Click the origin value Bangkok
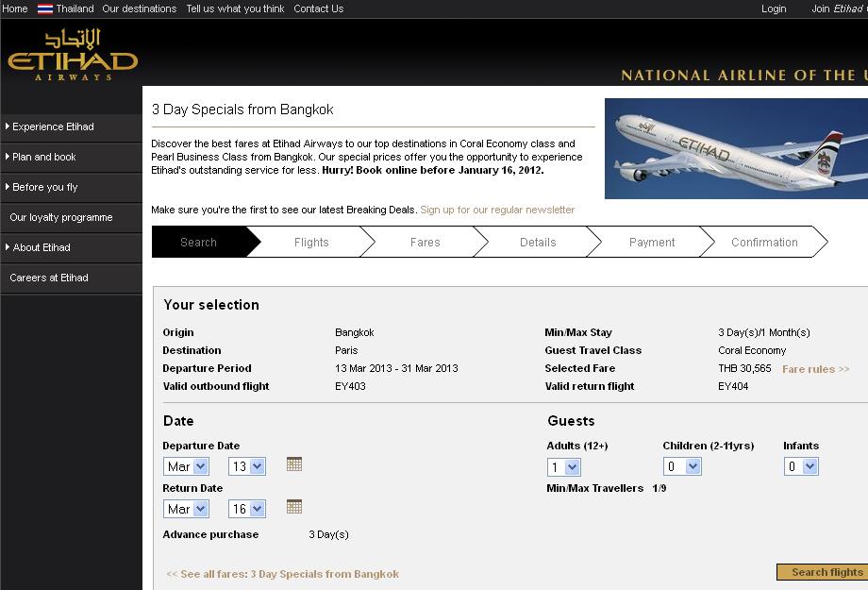This screenshot has width=868, height=590. (x=355, y=333)
